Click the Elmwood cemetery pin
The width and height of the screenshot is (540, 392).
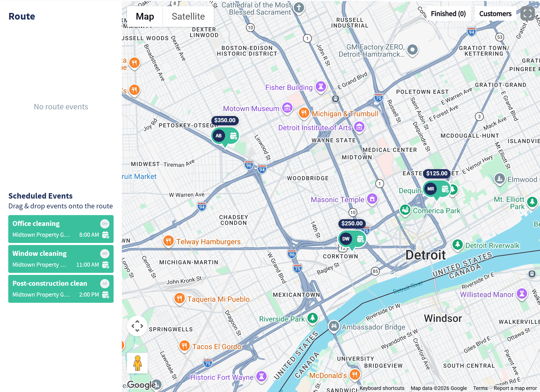click(x=499, y=178)
